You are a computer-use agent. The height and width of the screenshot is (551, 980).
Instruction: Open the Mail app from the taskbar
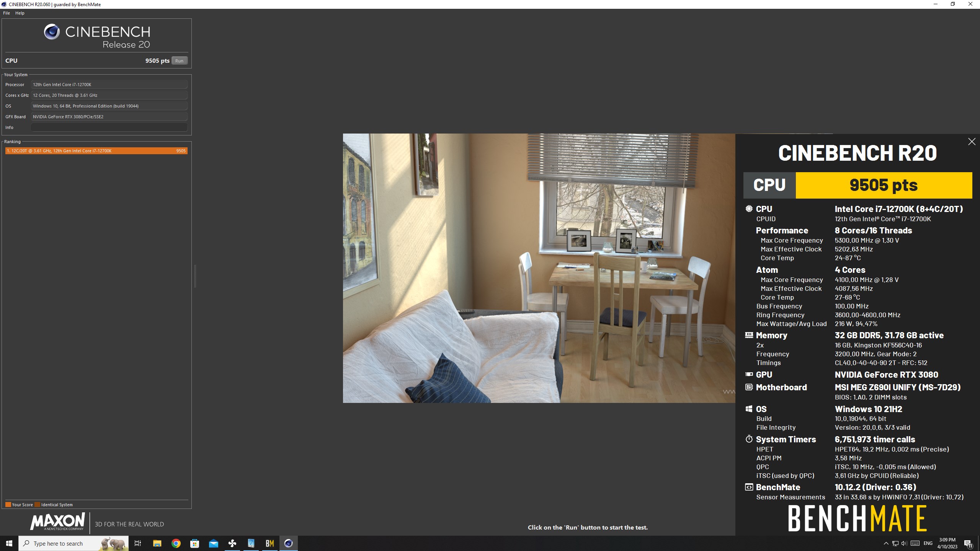coord(214,543)
